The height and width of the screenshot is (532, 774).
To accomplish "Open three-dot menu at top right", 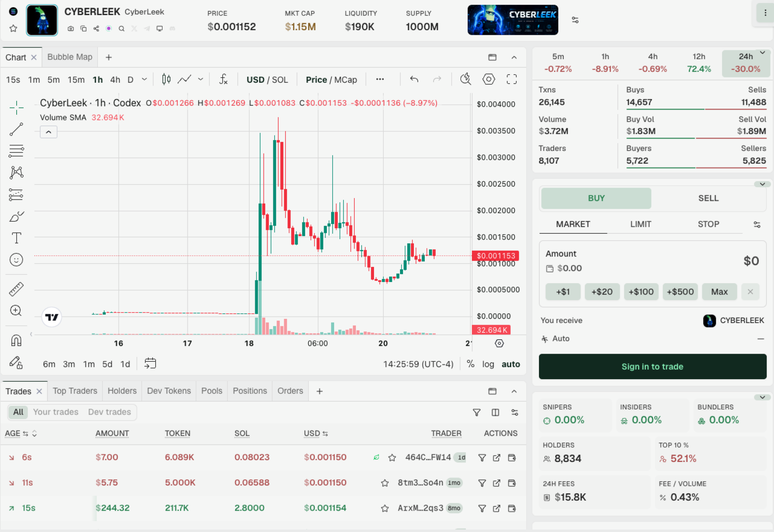I will coord(765,13).
